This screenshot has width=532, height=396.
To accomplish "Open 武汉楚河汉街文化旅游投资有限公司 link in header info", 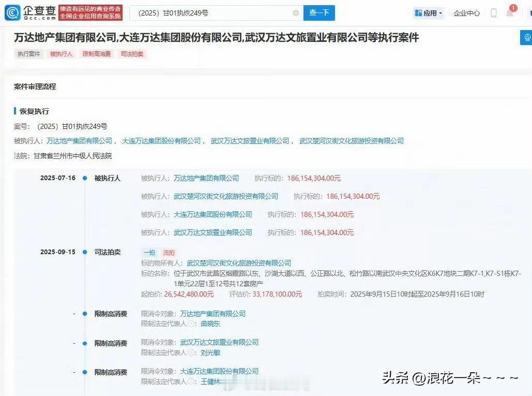I will tap(352, 141).
